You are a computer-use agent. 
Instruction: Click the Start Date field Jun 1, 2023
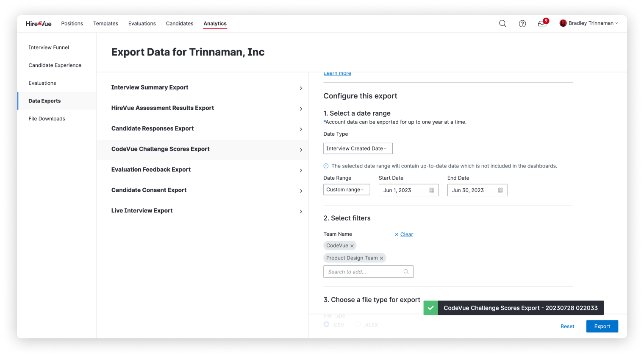tap(408, 190)
